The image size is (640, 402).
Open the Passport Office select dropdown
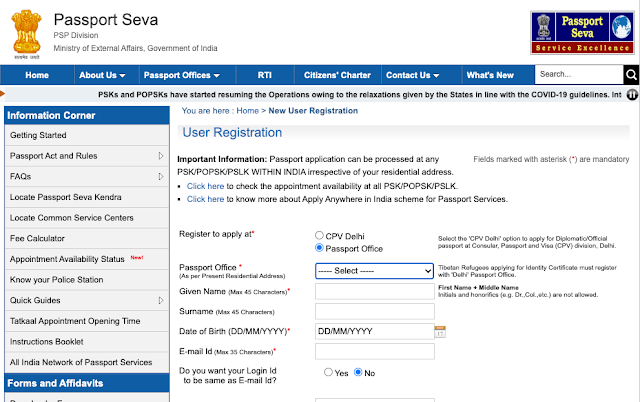click(x=374, y=270)
